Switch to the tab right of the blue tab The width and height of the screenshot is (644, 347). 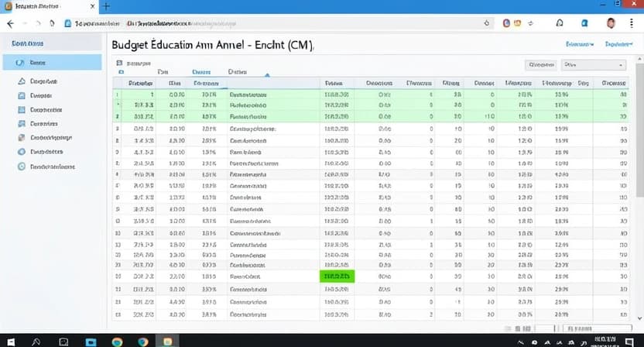point(238,71)
